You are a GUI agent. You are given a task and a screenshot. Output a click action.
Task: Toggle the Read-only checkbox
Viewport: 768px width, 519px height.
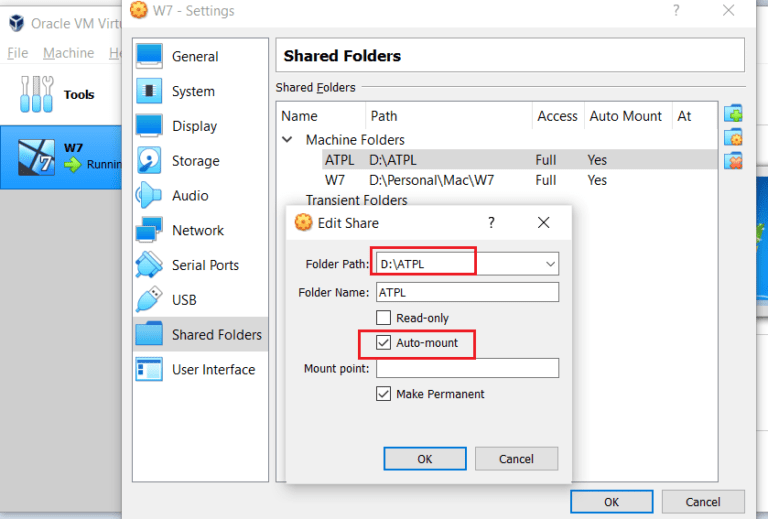click(384, 318)
